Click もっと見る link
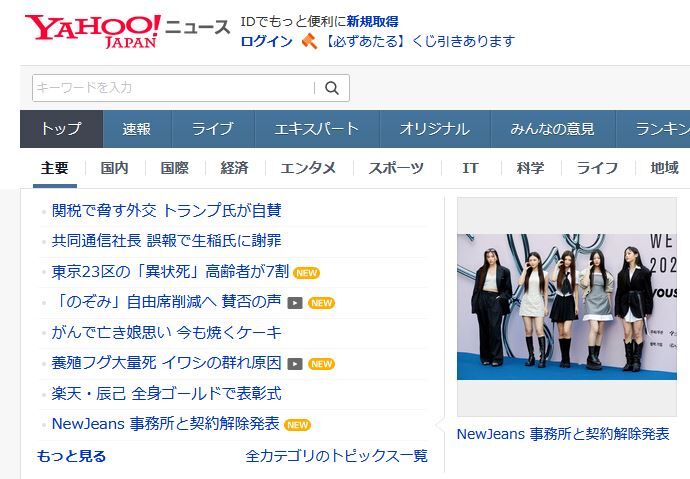Viewport: 690px width, 479px height. 71,456
